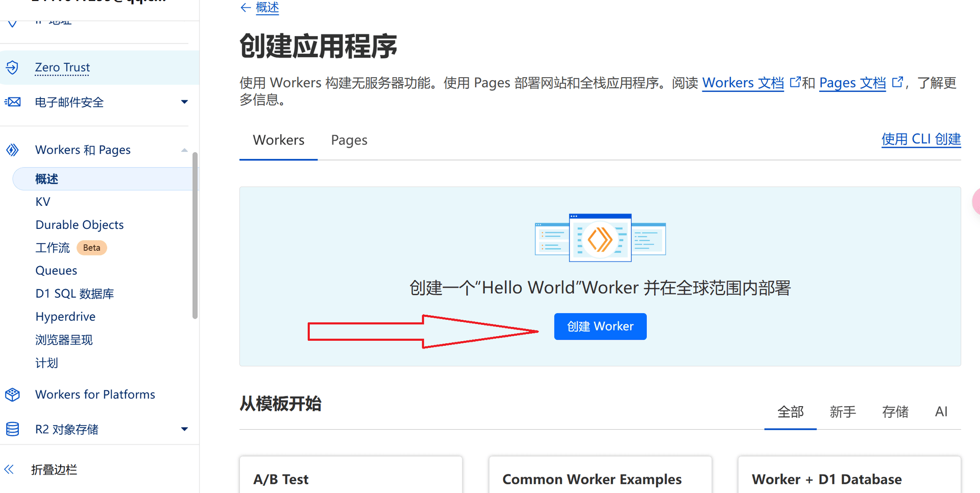This screenshot has width=980, height=493.
Task: Click the Workers and Pages diamond icon
Action: (12, 150)
